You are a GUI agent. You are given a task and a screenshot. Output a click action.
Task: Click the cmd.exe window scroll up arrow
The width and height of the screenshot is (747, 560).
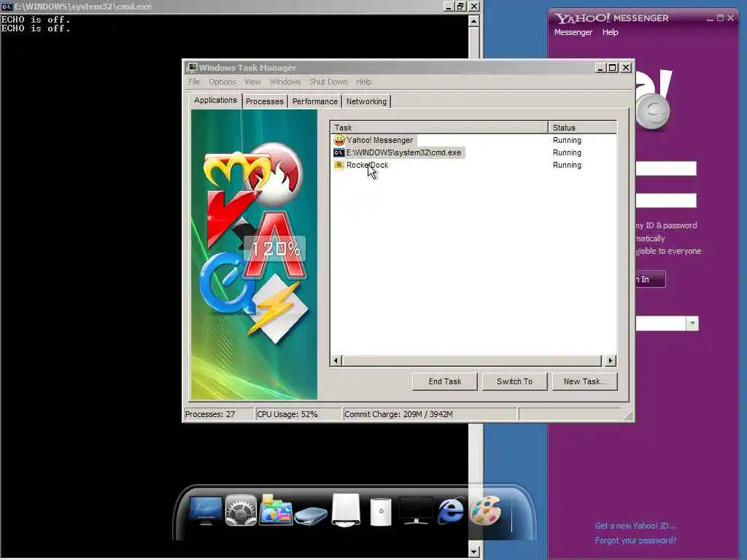point(473,21)
